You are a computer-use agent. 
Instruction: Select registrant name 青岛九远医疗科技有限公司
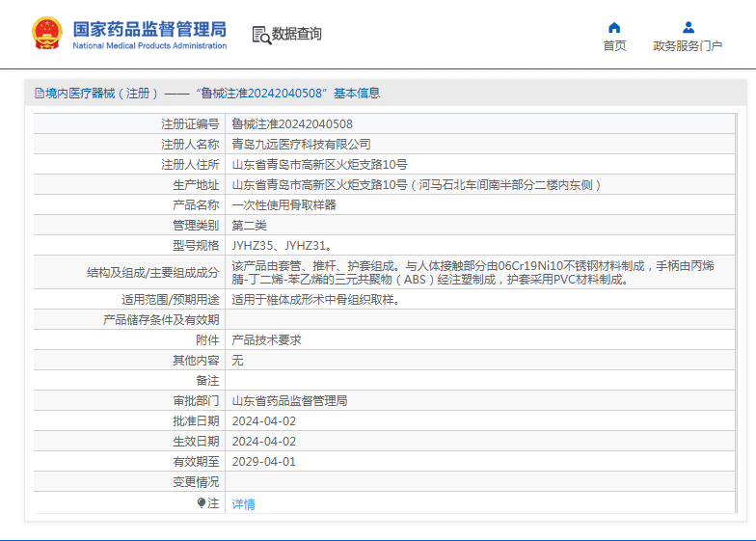tap(301, 145)
